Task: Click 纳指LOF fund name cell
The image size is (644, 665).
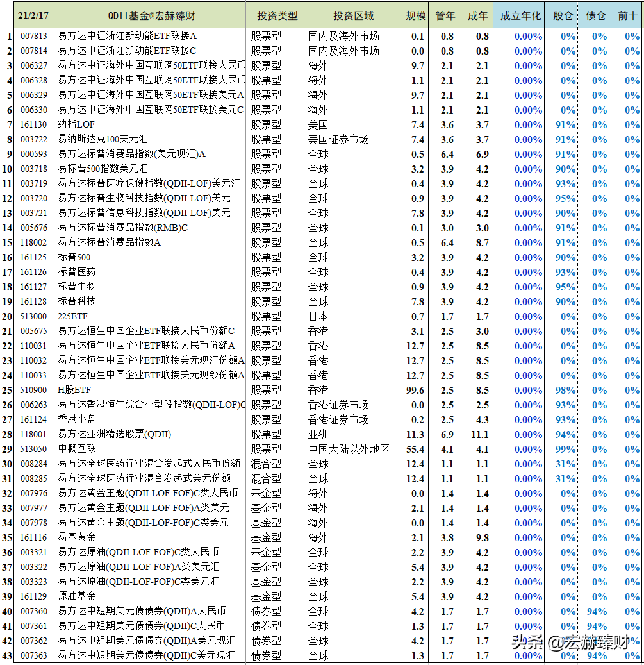Action: click(x=76, y=124)
